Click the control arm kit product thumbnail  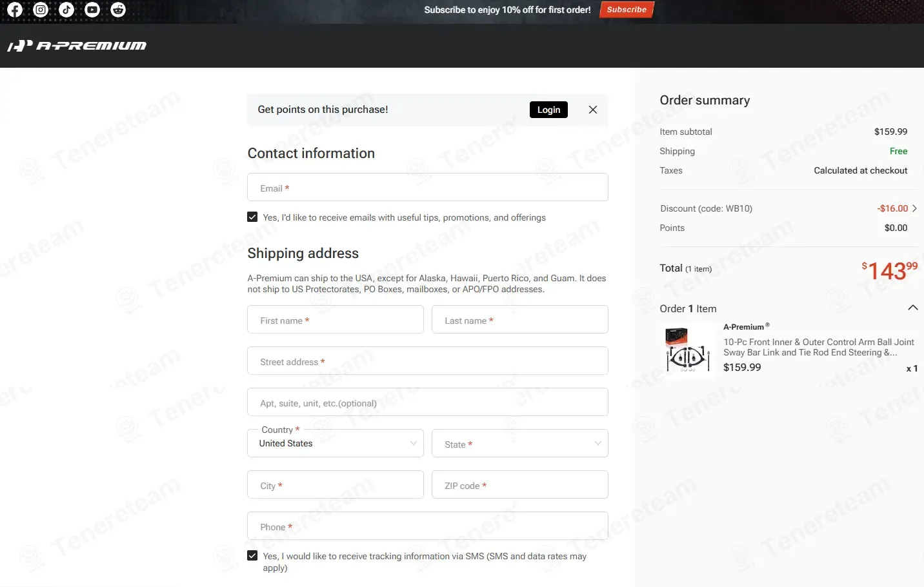pyautogui.click(x=687, y=350)
